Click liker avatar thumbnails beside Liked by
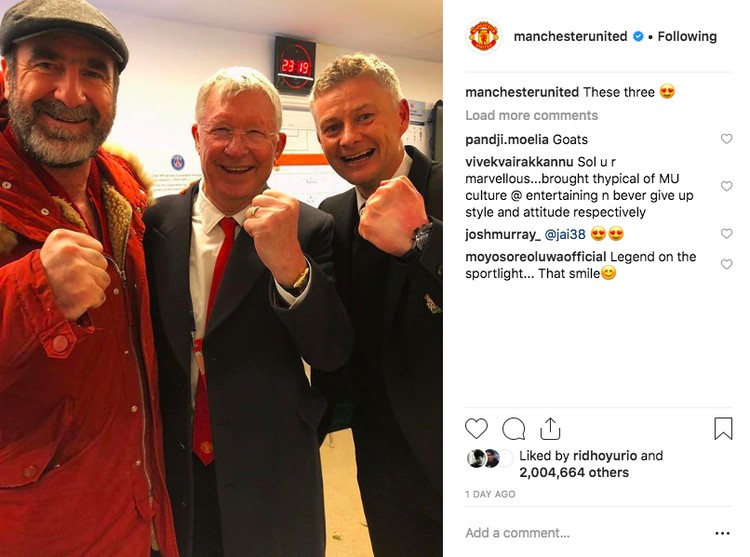Screen dimensions: 750x557 489,459
